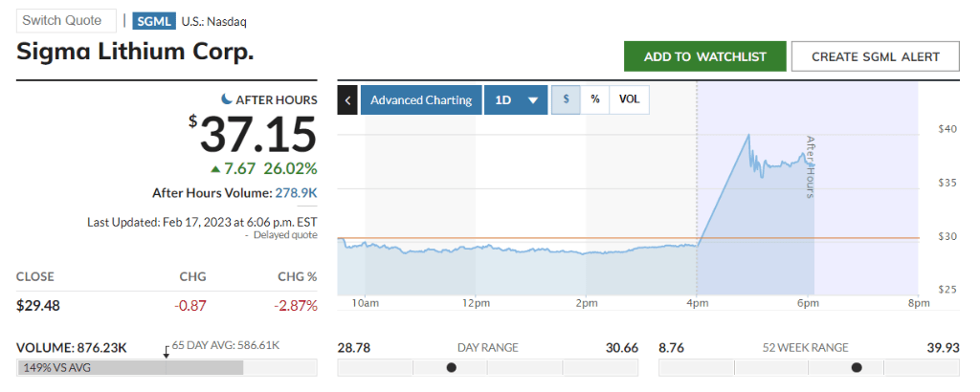Toggle chart to percent view

tap(595, 99)
